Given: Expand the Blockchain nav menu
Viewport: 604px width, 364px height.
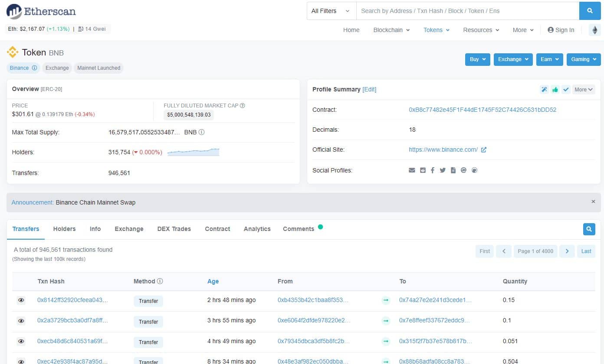Looking at the screenshot, I should click(x=391, y=30).
